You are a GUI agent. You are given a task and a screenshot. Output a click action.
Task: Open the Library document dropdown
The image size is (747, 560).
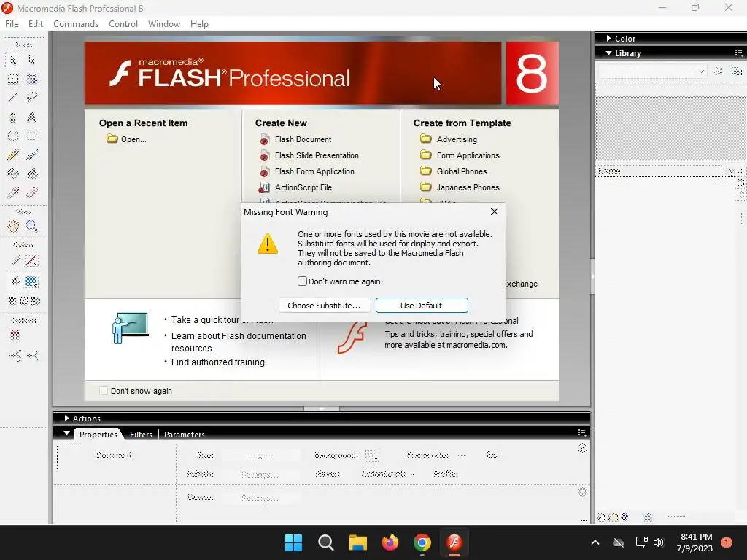pos(651,71)
